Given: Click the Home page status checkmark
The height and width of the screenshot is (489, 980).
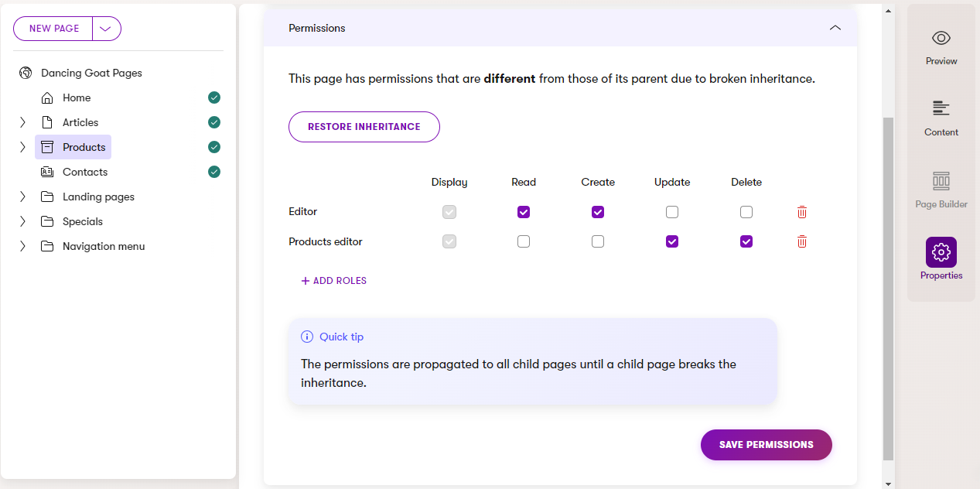Looking at the screenshot, I should tap(214, 97).
